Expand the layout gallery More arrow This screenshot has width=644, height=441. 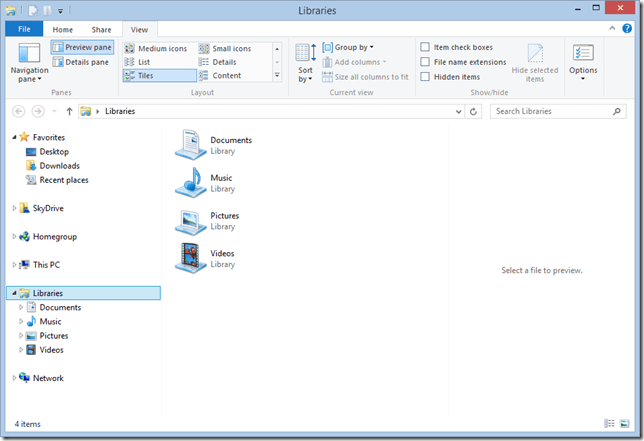click(x=277, y=76)
